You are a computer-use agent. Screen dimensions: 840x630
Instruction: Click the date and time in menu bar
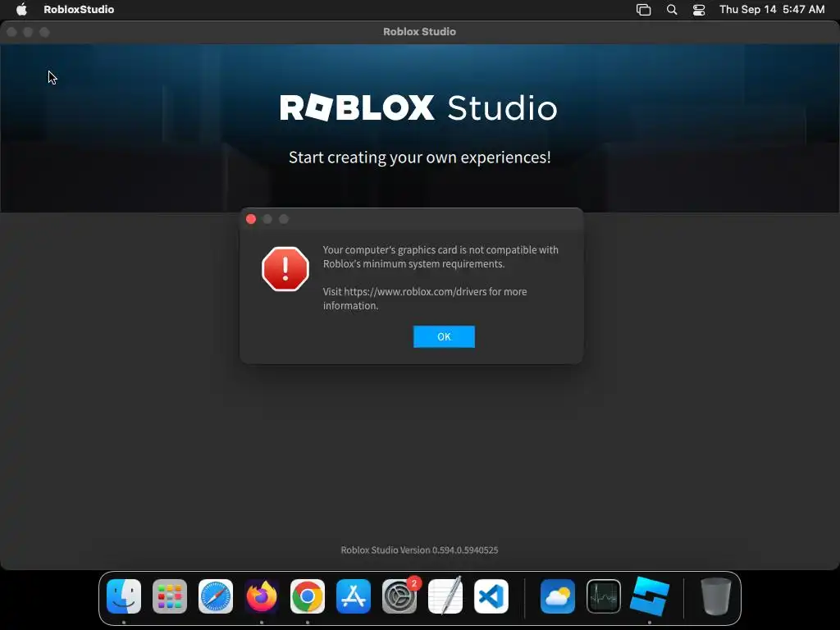pos(771,9)
